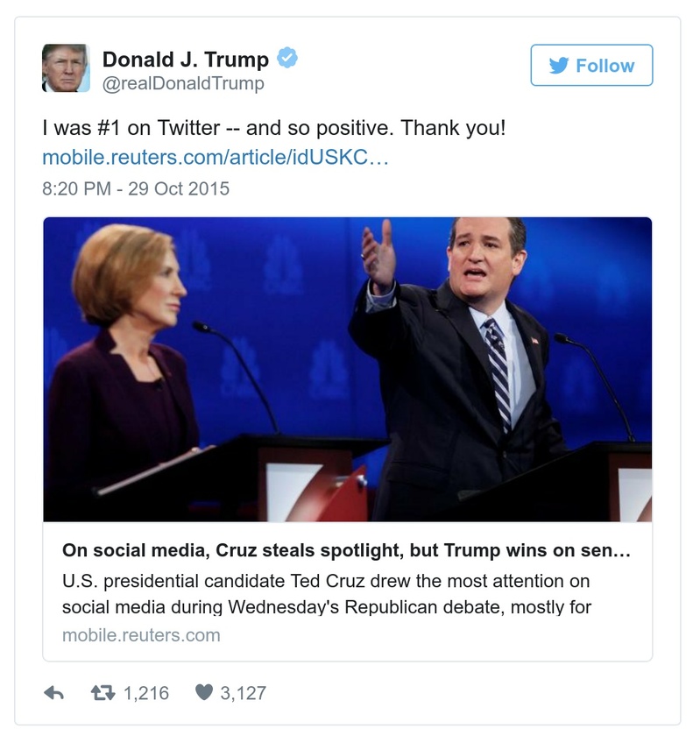Open Donald Trump's profile avatar

[66, 67]
